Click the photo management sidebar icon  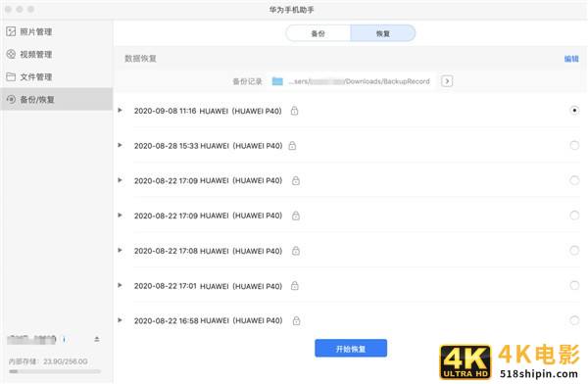11,31
